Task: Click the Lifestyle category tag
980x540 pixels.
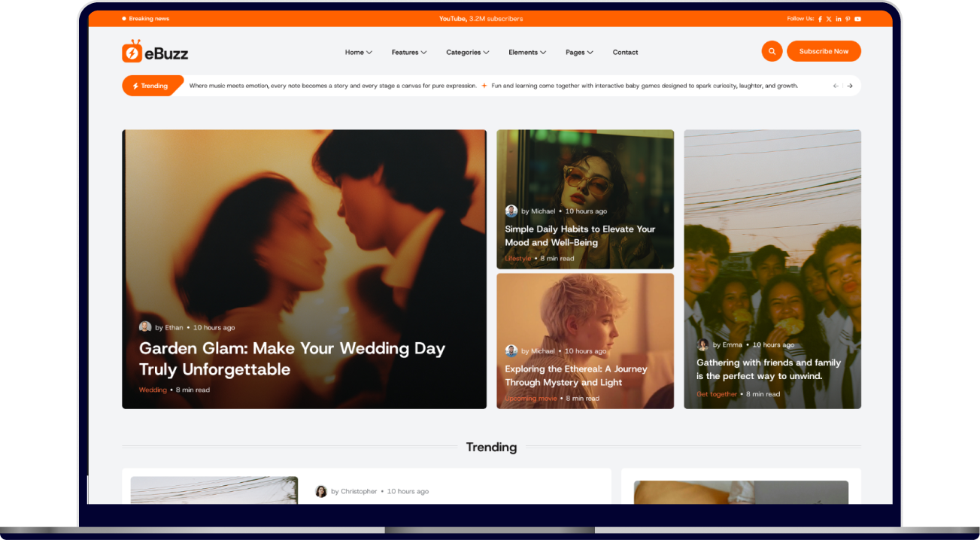Action: click(517, 259)
